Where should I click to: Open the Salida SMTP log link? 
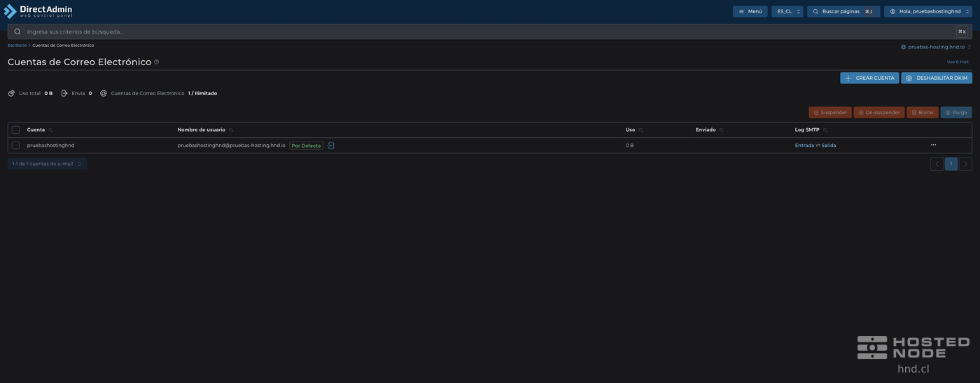(829, 146)
